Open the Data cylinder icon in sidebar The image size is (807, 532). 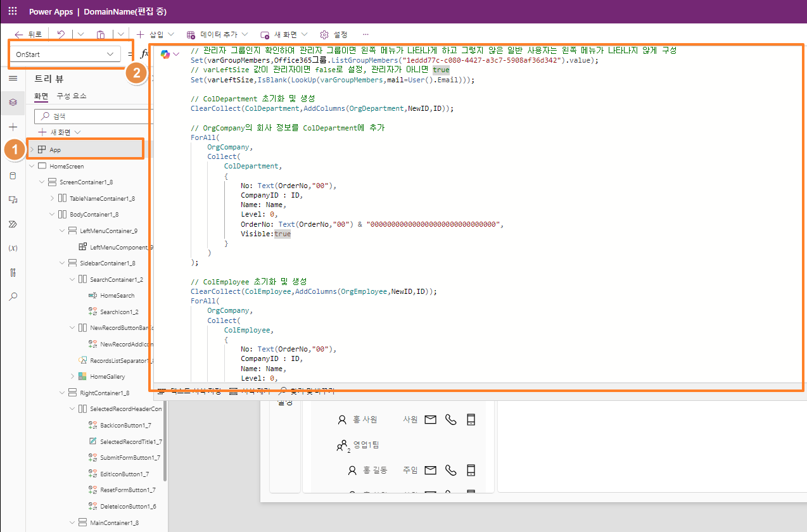click(x=13, y=175)
